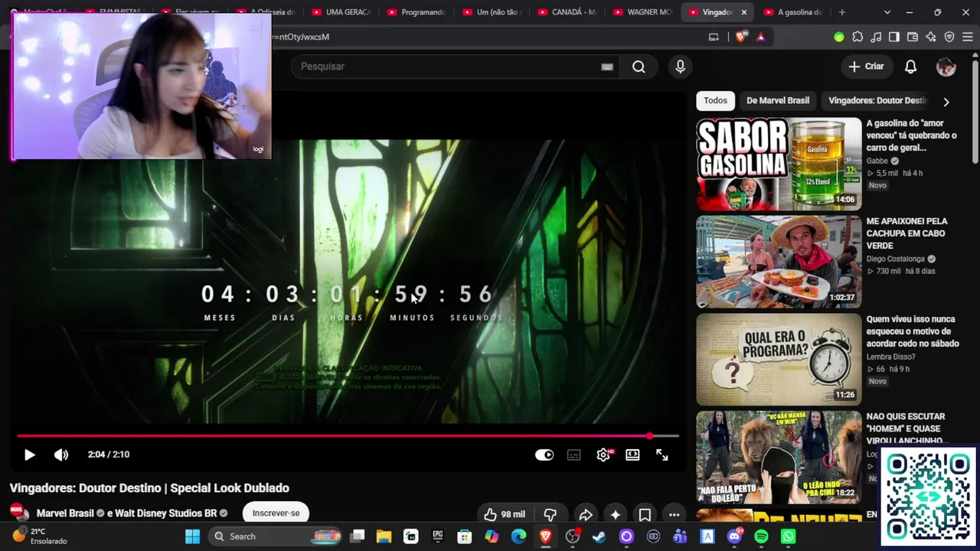The width and height of the screenshot is (980, 551).
Task: Switch to the 'A gasolina do' browser tab
Action: click(792, 12)
